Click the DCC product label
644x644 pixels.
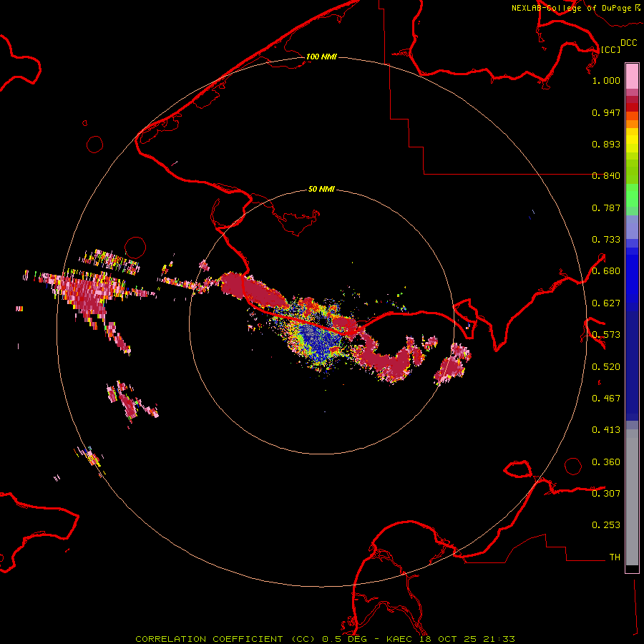tap(628, 43)
